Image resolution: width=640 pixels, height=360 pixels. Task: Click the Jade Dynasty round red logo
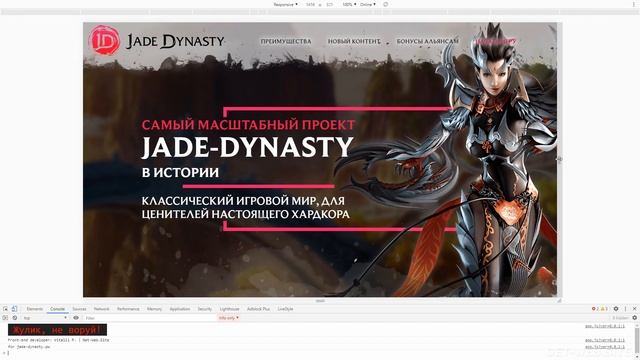(x=104, y=40)
